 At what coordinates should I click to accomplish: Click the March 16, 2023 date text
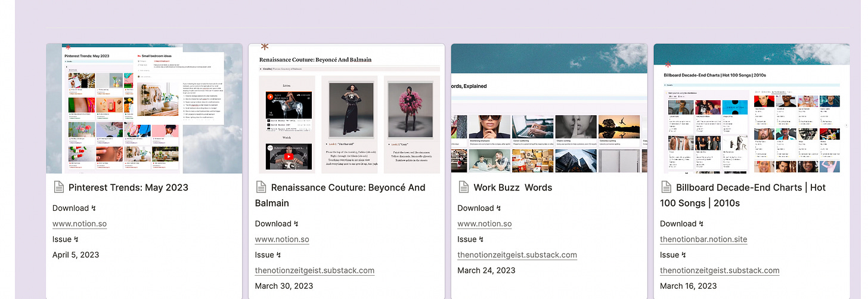[689, 286]
